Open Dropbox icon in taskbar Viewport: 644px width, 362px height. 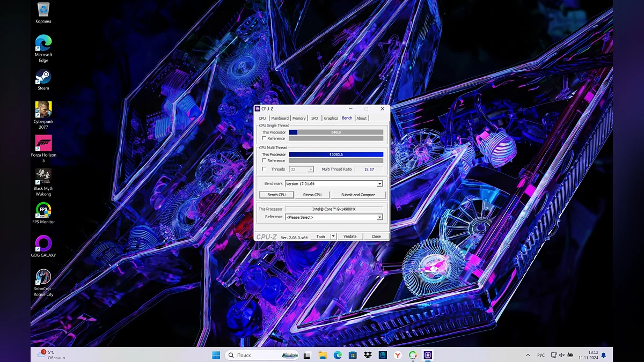coord(368,355)
